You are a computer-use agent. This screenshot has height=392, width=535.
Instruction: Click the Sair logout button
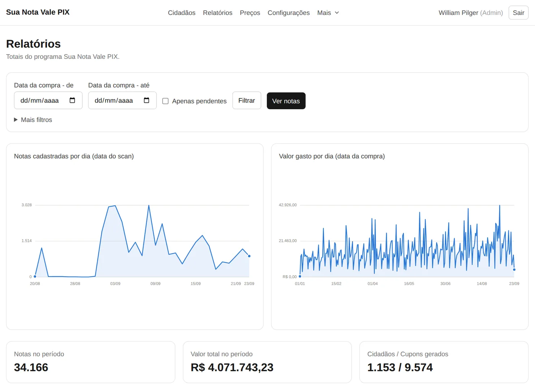pos(518,13)
